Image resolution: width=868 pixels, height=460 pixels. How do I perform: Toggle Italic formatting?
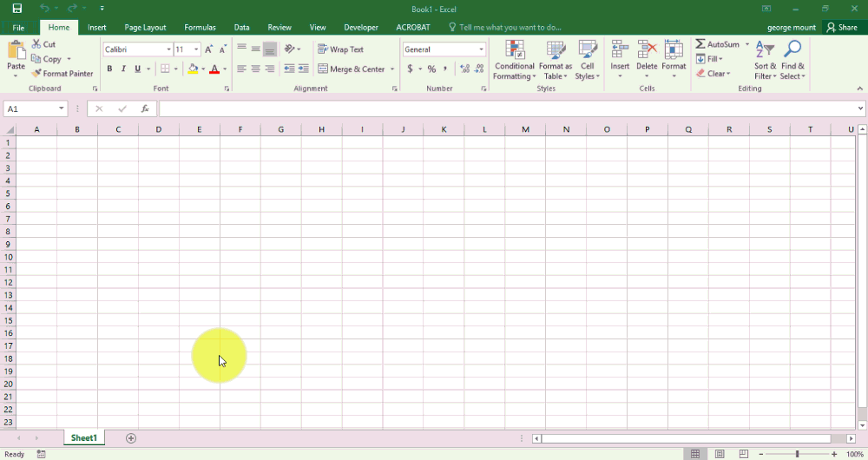(x=123, y=69)
